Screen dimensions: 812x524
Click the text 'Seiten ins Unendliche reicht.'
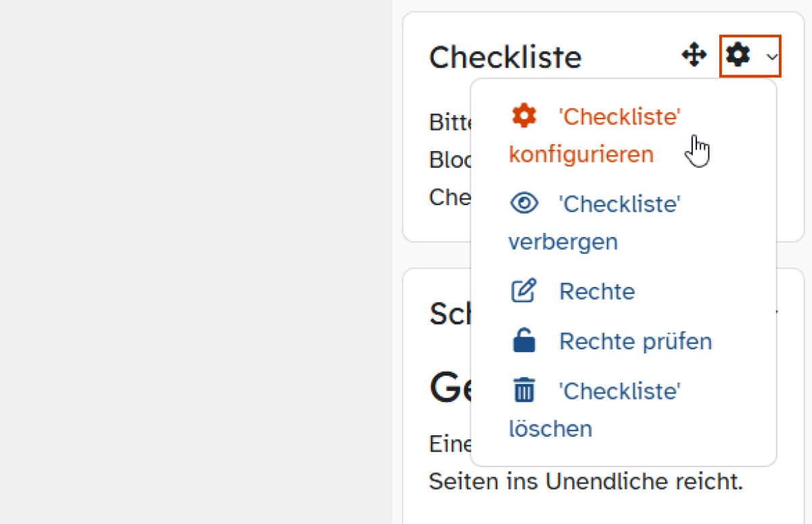[586, 481]
